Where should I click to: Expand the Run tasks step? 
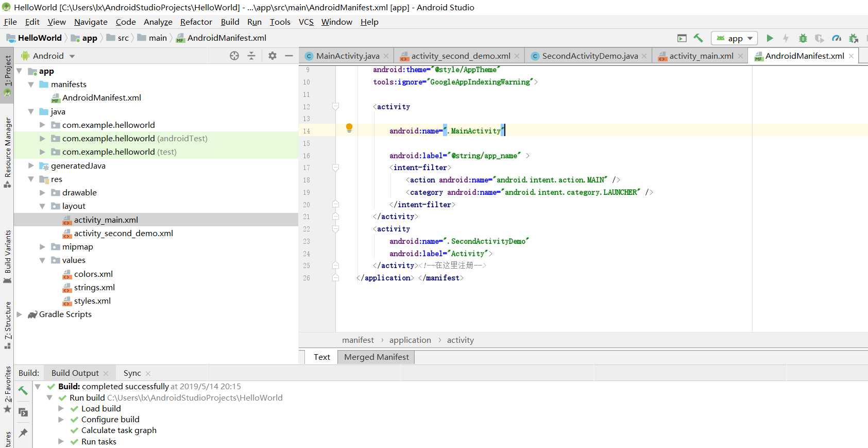pos(61,441)
